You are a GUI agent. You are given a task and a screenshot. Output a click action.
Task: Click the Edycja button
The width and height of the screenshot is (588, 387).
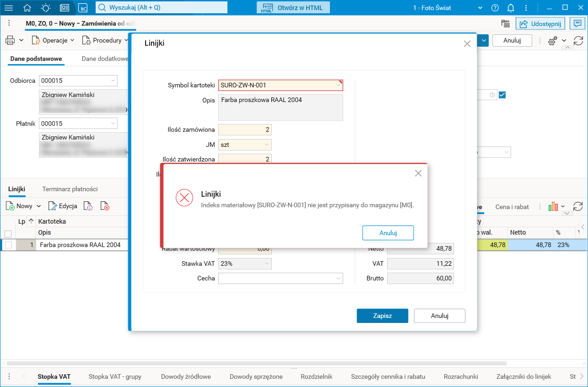(63, 206)
